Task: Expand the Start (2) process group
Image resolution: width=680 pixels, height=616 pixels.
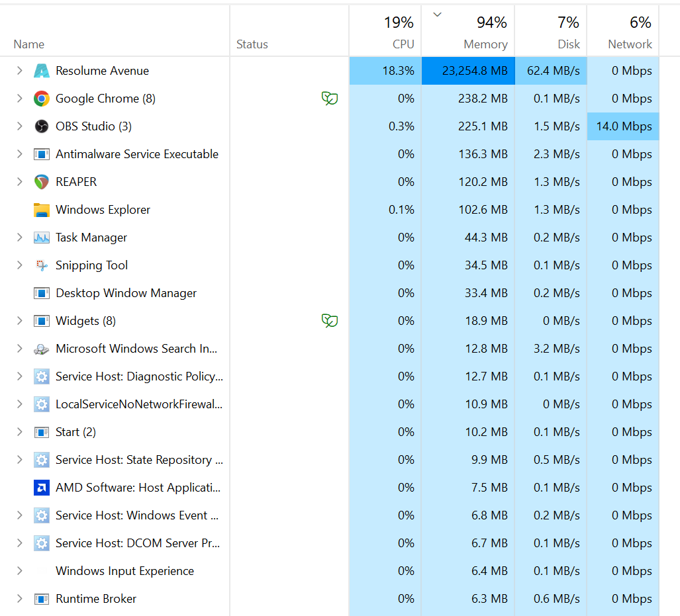Action: coord(19,432)
